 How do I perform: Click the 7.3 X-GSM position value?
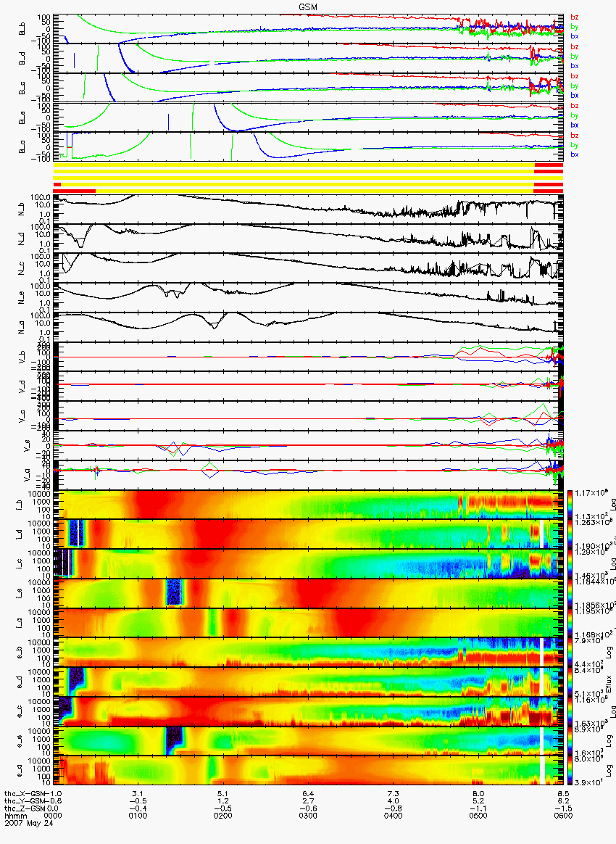point(393,793)
